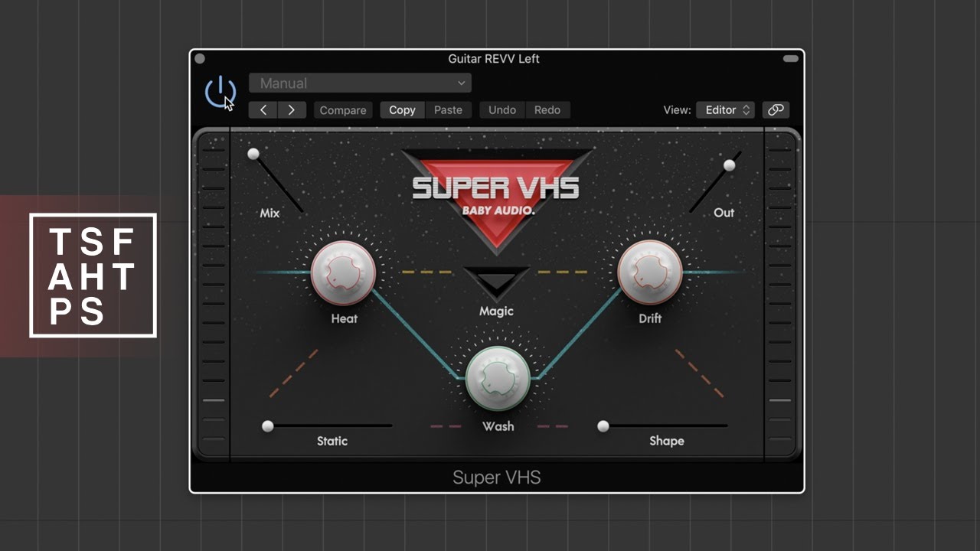Click the Guitar REVV Left title text
The width and height of the screenshot is (980, 551).
tap(494, 59)
